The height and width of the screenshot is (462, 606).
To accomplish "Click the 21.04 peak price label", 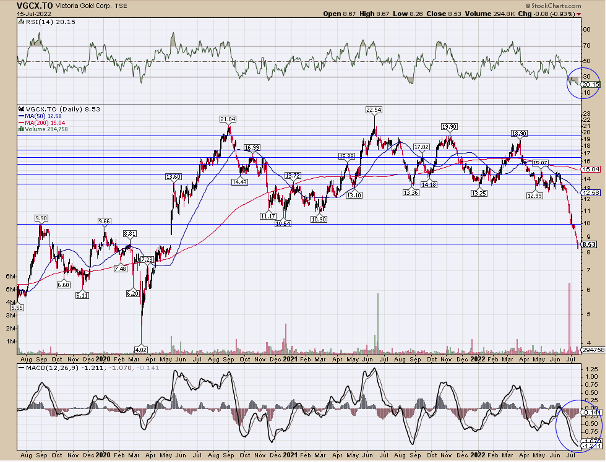I will [x=228, y=119].
